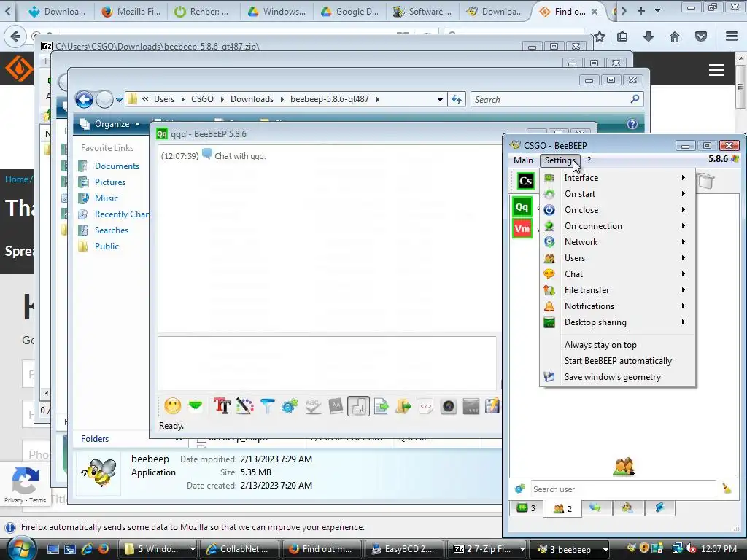
Task: Click the chat message input box
Action: [328, 363]
